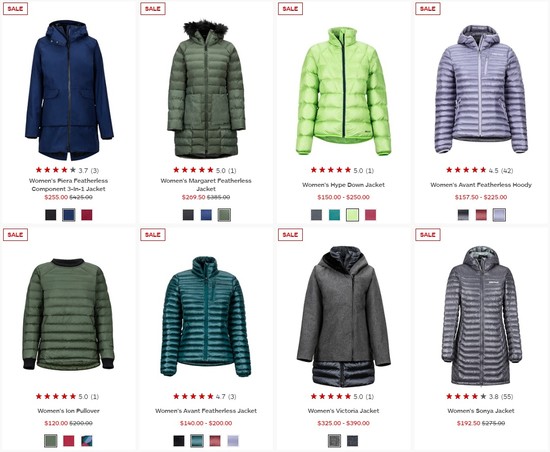550x452 pixels.
Task: Open Women's Avant Featherless Jacket title link
Action: pos(206,411)
